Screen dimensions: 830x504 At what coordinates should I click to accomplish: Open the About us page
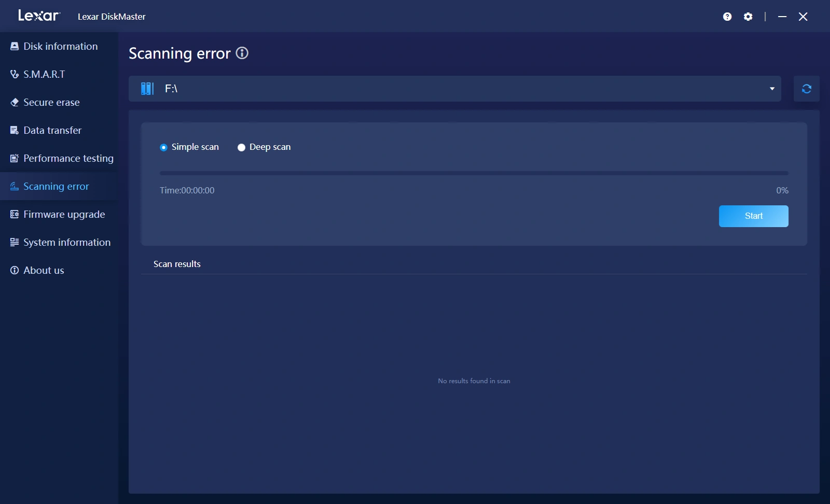coord(59,270)
